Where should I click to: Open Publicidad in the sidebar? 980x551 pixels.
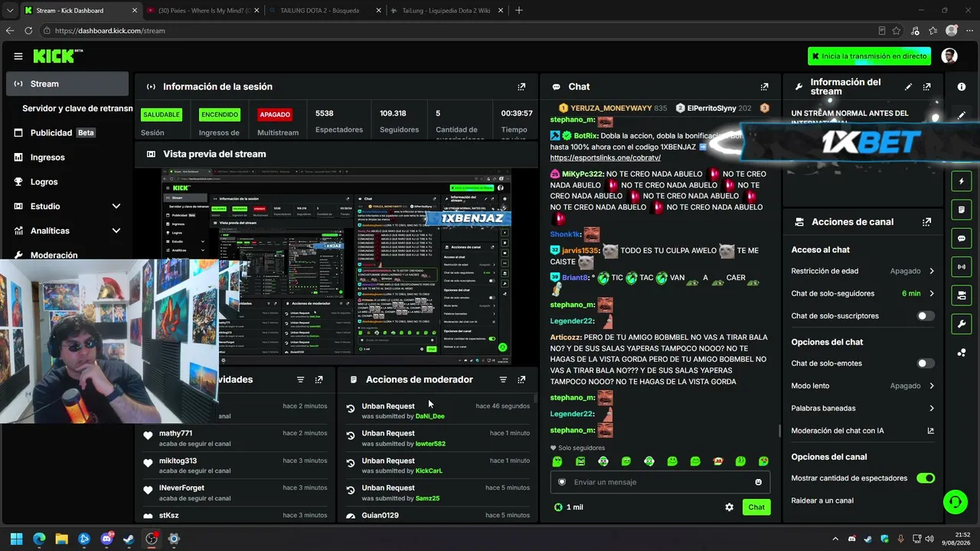67,133
